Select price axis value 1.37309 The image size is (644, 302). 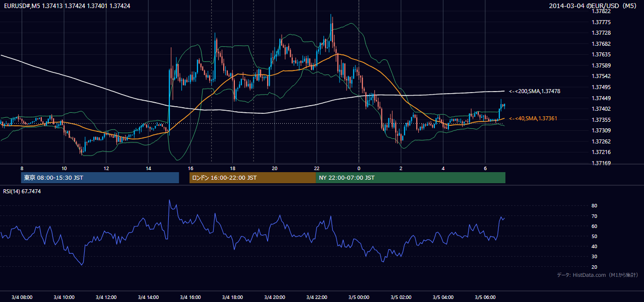[x=602, y=130]
